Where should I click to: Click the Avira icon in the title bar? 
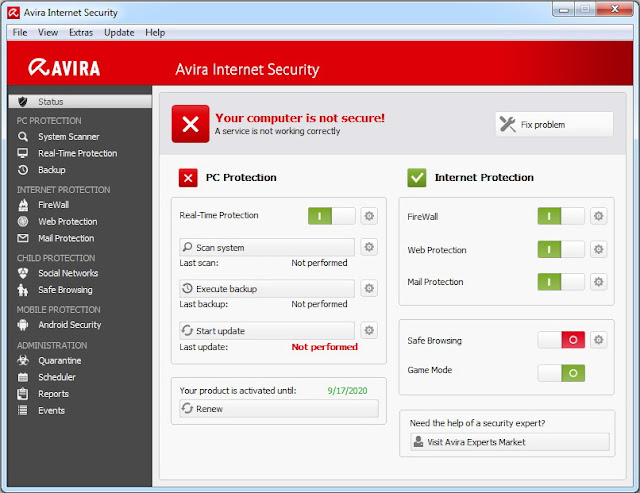(13, 13)
